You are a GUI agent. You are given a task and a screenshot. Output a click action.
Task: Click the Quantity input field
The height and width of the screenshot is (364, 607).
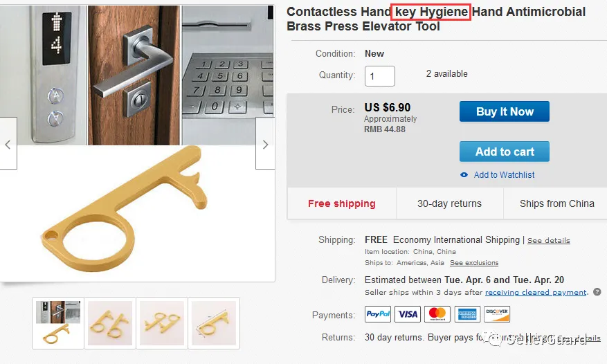[380, 76]
